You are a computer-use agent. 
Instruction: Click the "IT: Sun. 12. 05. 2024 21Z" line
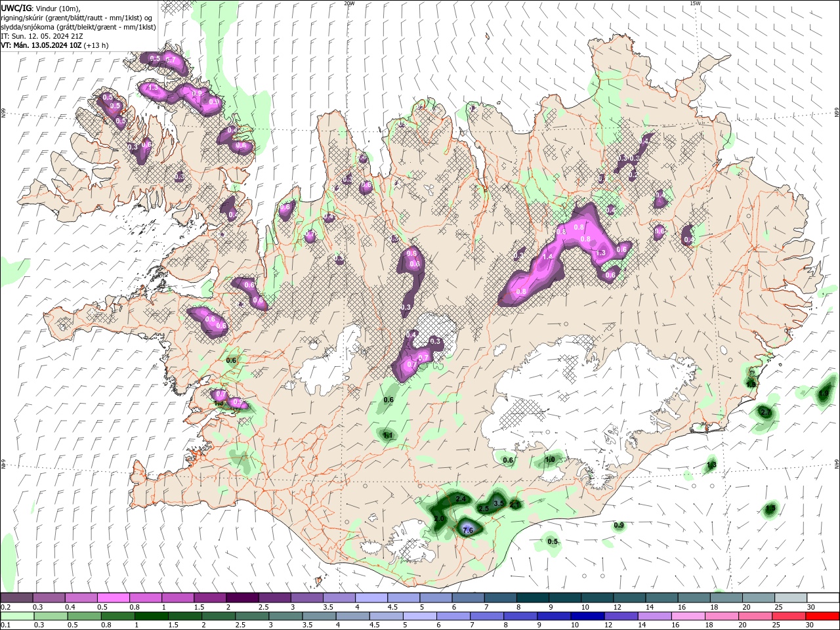click(41, 36)
